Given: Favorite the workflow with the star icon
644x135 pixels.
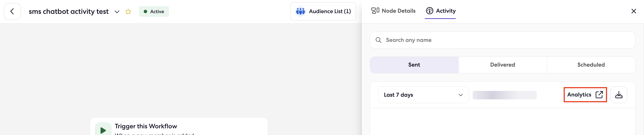Looking at the screenshot, I should point(128,12).
